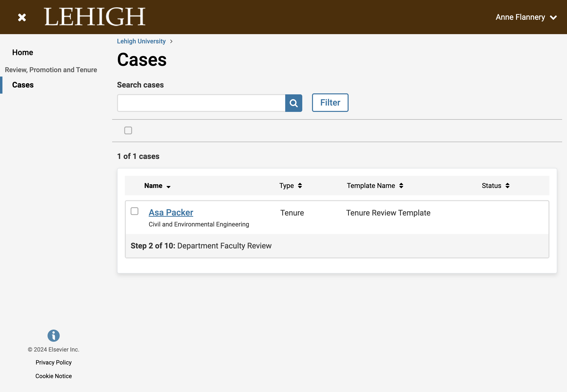567x392 pixels.
Task: Click the Filter button
Action: click(330, 103)
